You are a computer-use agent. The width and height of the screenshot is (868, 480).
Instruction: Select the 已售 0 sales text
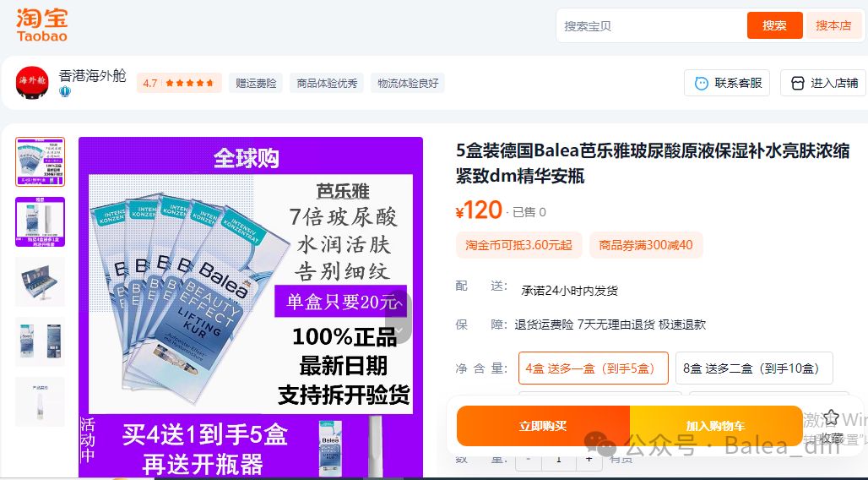(529, 212)
